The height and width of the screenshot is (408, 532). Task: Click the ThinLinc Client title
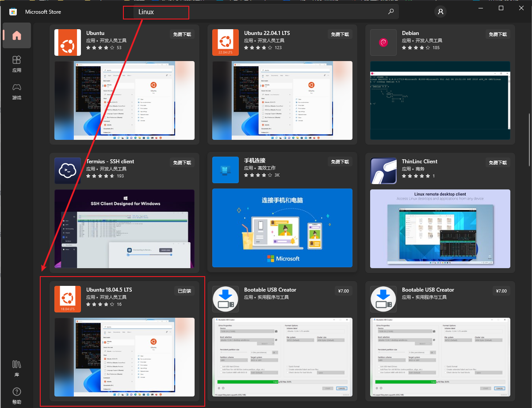tap(420, 162)
